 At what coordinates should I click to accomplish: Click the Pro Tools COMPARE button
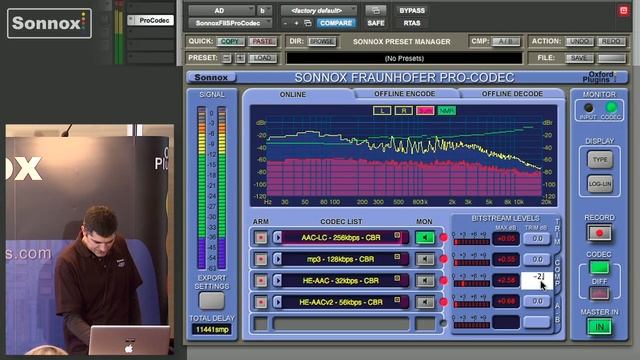[x=336, y=23]
